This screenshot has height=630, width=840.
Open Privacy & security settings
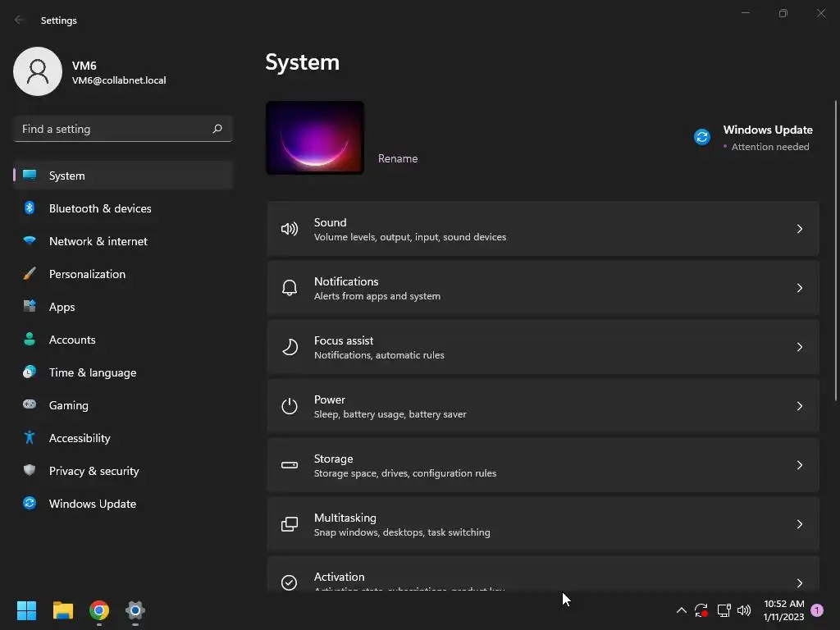(123, 470)
